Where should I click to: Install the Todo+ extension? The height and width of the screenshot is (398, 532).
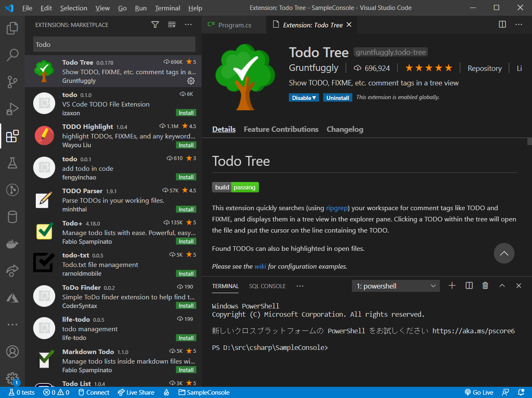click(186, 241)
